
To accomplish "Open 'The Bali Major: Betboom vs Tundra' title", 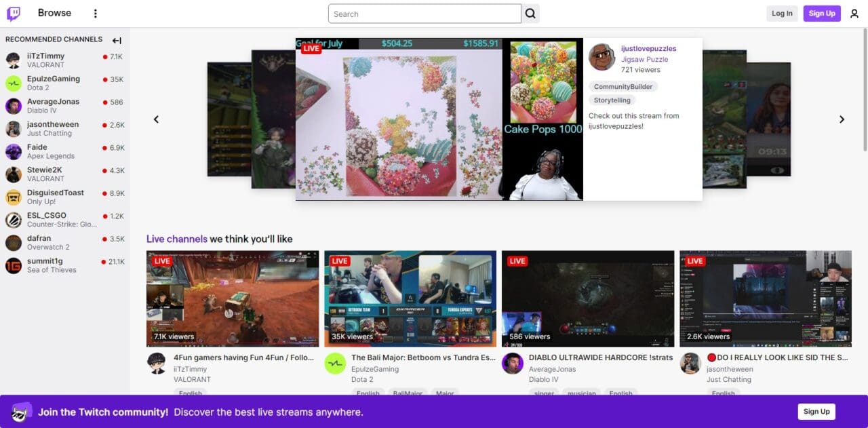I will click(424, 357).
